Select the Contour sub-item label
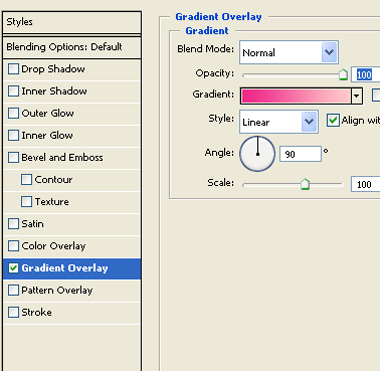The height and width of the screenshot is (371, 380). [53, 180]
